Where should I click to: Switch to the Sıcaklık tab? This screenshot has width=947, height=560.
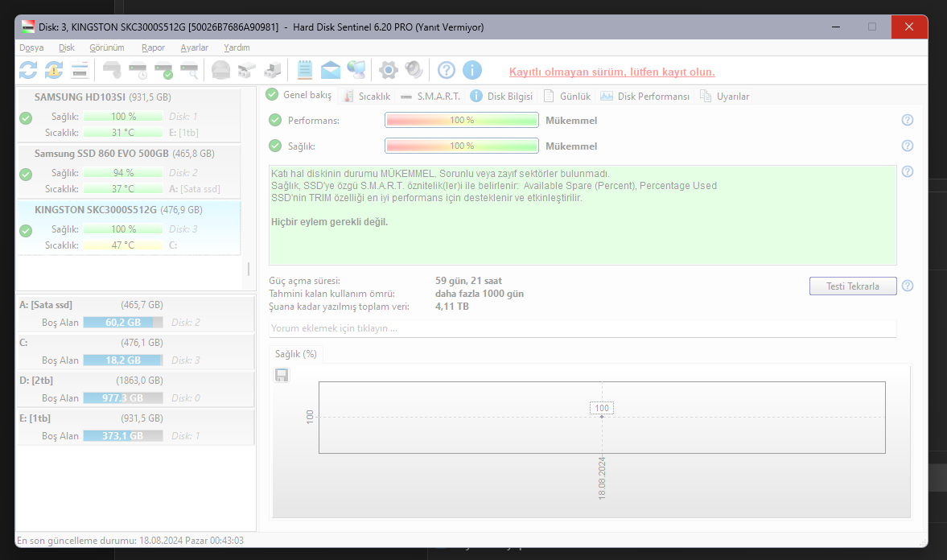pyautogui.click(x=367, y=96)
